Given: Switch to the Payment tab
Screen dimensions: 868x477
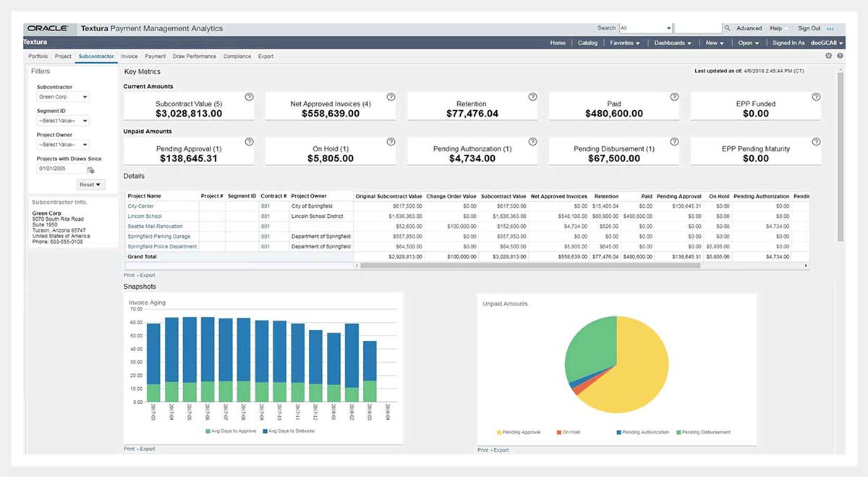Looking at the screenshot, I should pyautogui.click(x=155, y=56).
